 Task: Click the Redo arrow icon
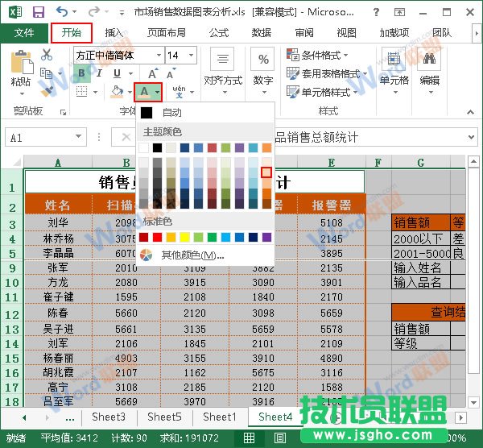(x=94, y=12)
